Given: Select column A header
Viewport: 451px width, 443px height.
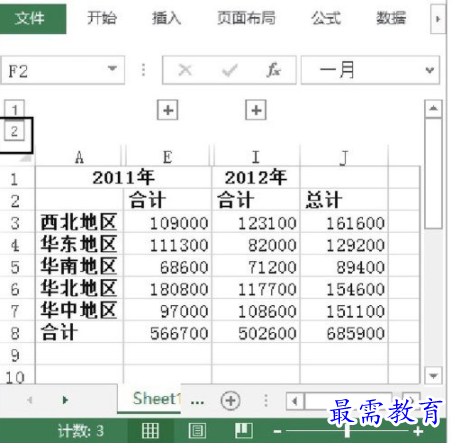Looking at the screenshot, I should [x=79, y=157].
